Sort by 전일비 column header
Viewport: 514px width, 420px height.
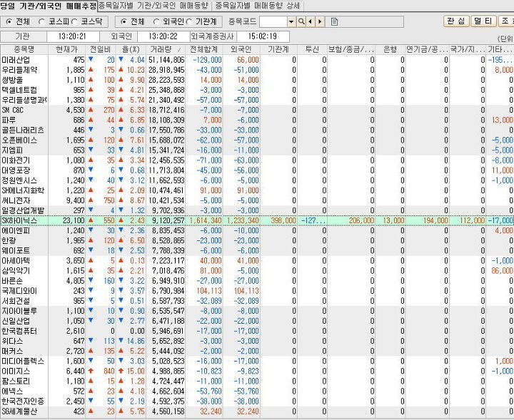pos(101,49)
